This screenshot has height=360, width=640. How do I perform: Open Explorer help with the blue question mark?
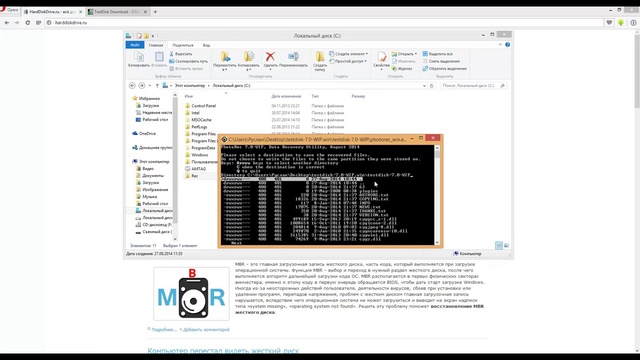(x=507, y=44)
